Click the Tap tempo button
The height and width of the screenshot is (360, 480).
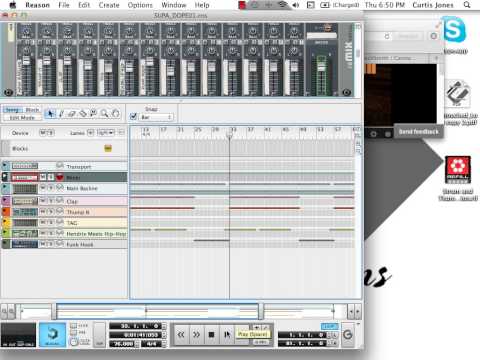pos(99,335)
